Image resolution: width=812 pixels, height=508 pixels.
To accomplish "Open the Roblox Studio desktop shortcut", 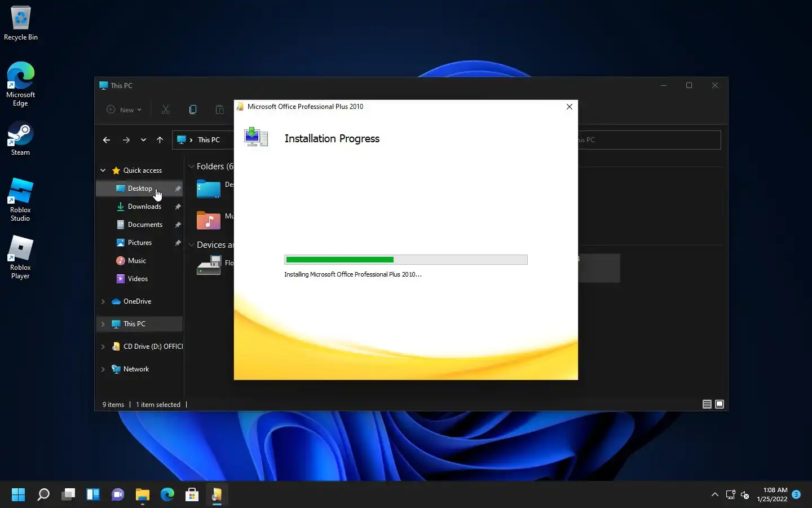I will (20, 200).
